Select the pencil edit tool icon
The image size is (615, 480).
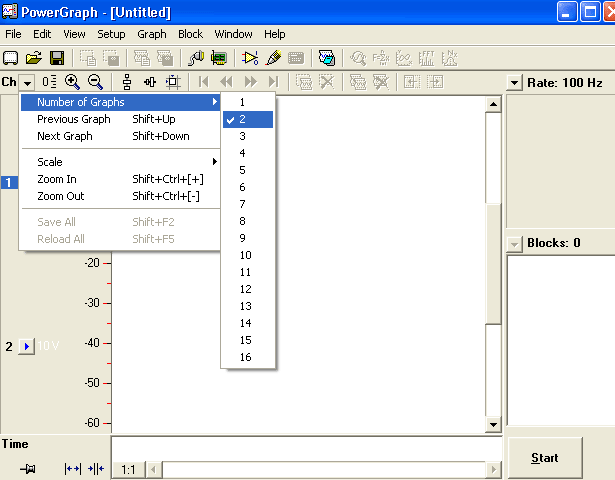point(273,58)
